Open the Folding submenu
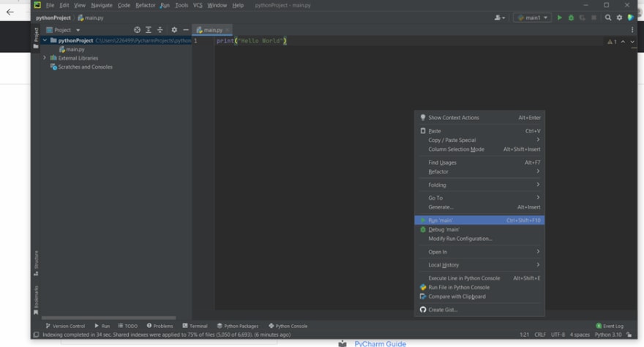The height and width of the screenshot is (347, 644). (x=479, y=184)
